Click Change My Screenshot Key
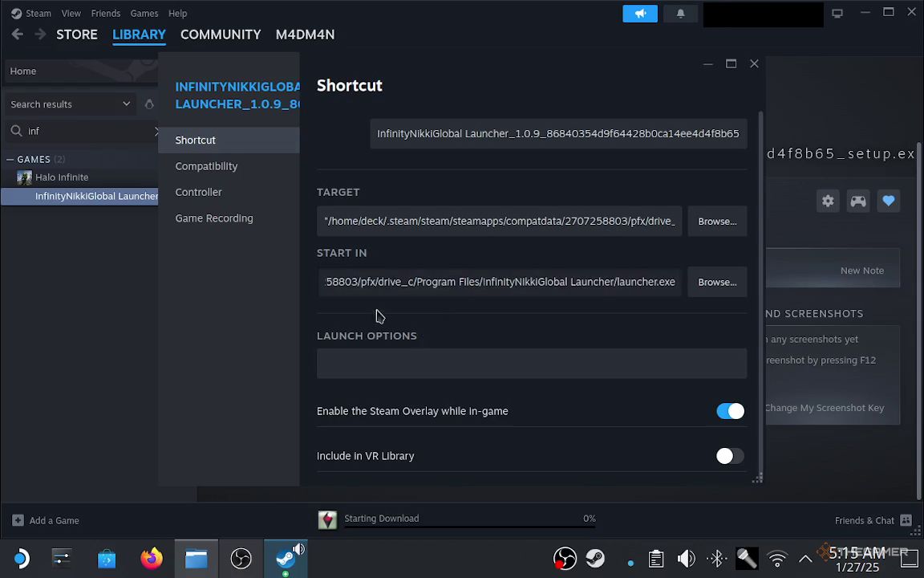Screen dimensions: 924x578 (824, 408)
